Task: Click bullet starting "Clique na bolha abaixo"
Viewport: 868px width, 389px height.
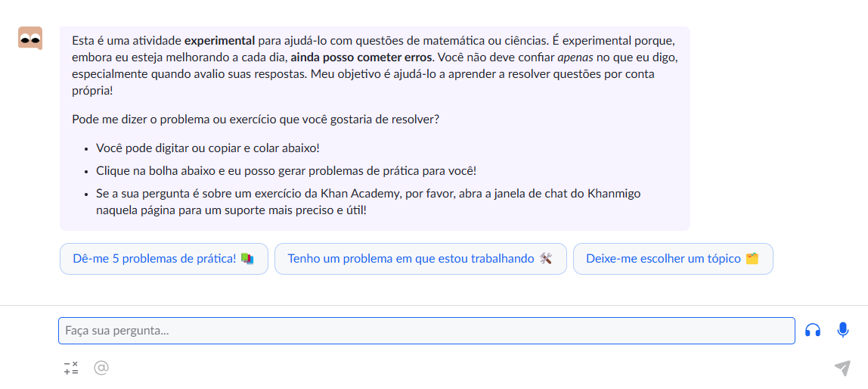Action: pos(287,171)
